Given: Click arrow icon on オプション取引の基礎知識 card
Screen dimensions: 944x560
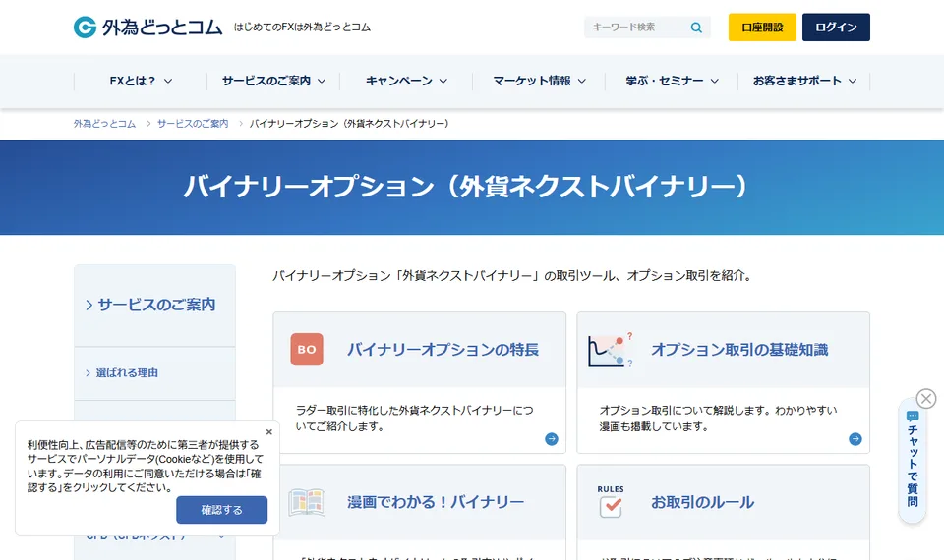Looking at the screenshot, I should (x=855, y=439).
